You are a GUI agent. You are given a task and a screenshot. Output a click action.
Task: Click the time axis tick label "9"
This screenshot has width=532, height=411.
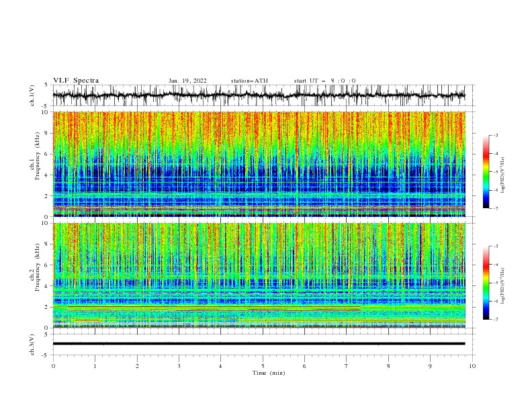tap(430, 366)
